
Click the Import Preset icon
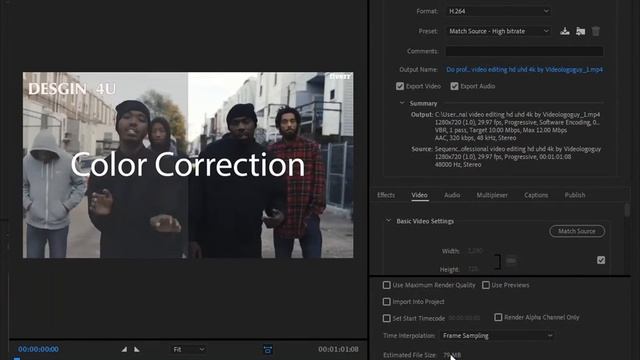580,31
